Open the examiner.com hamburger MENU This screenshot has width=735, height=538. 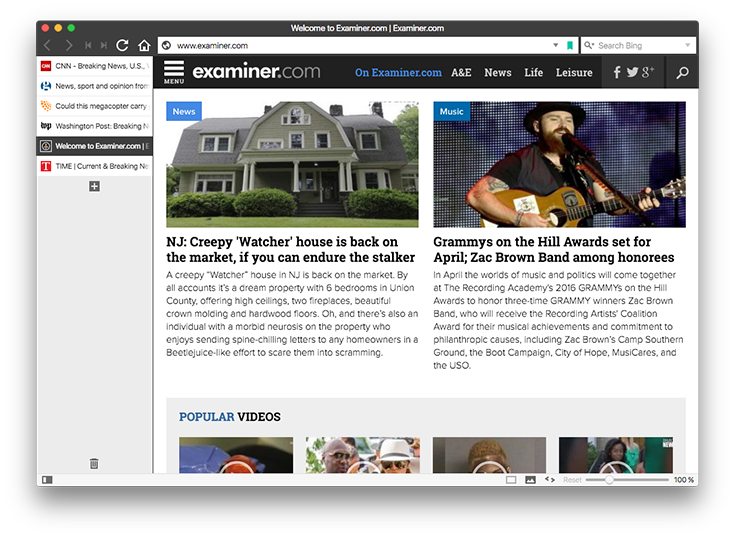(174, 72)
